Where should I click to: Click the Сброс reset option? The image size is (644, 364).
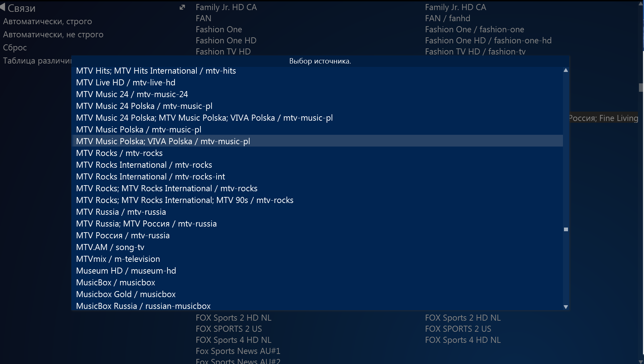[15, 47]
